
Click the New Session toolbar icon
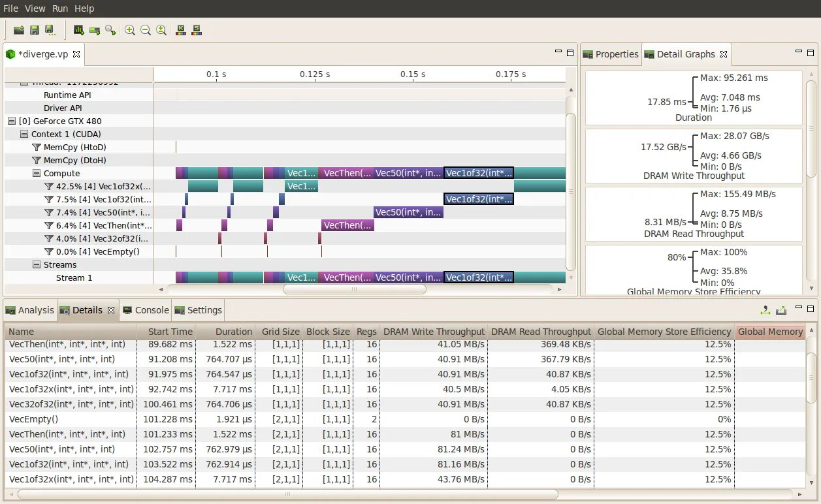point(19,30)
